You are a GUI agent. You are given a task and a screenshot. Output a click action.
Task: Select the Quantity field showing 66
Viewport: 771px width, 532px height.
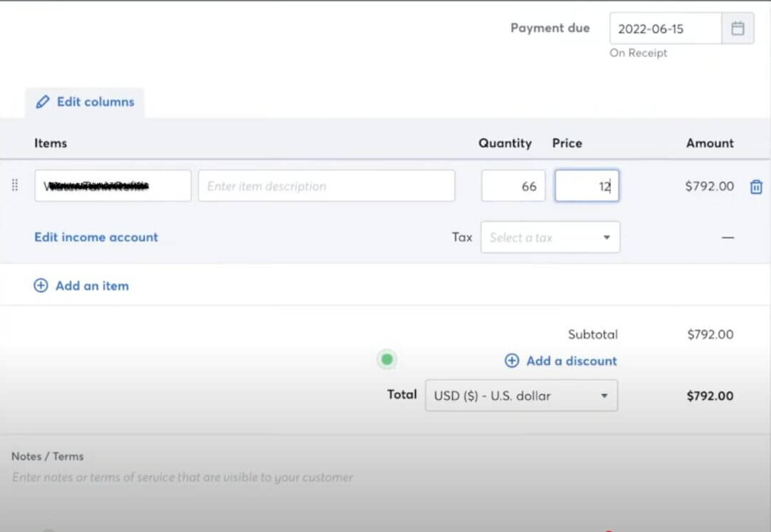[513, 186]
